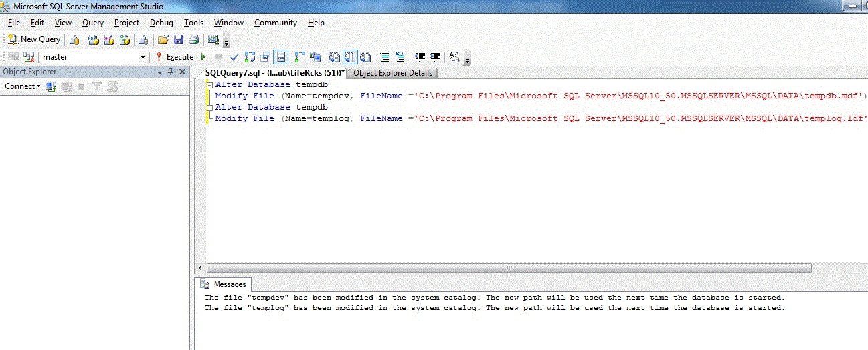Image resolution: width=868 pixels, height=350 pixels.
Task: Uncomment the selected lines
Action: 400,57
